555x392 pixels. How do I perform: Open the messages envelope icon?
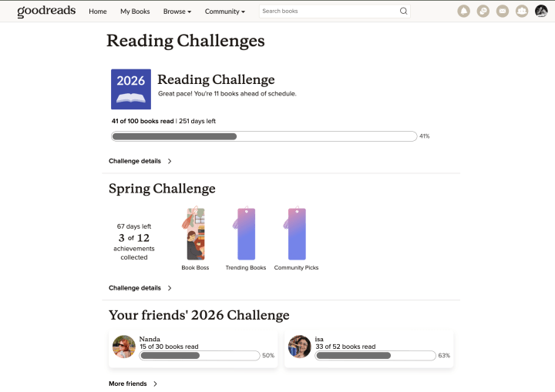coord(503,12)
